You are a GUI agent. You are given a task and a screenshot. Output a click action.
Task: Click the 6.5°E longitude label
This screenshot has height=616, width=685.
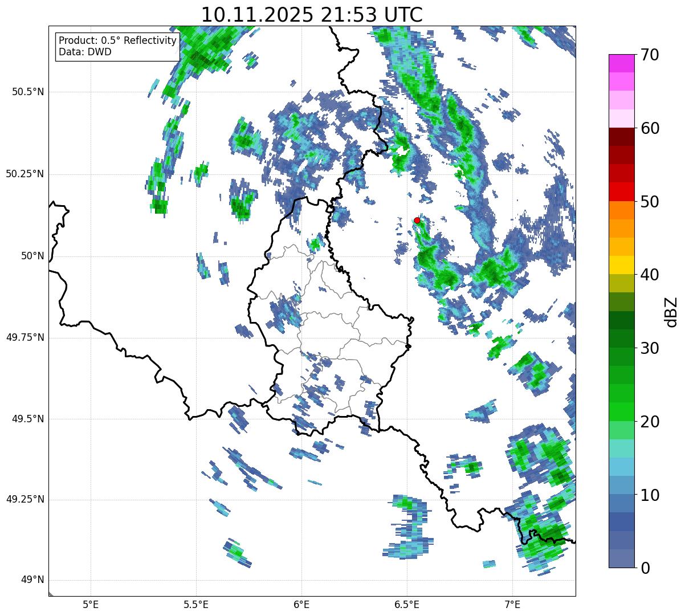[x=407, y=604]
